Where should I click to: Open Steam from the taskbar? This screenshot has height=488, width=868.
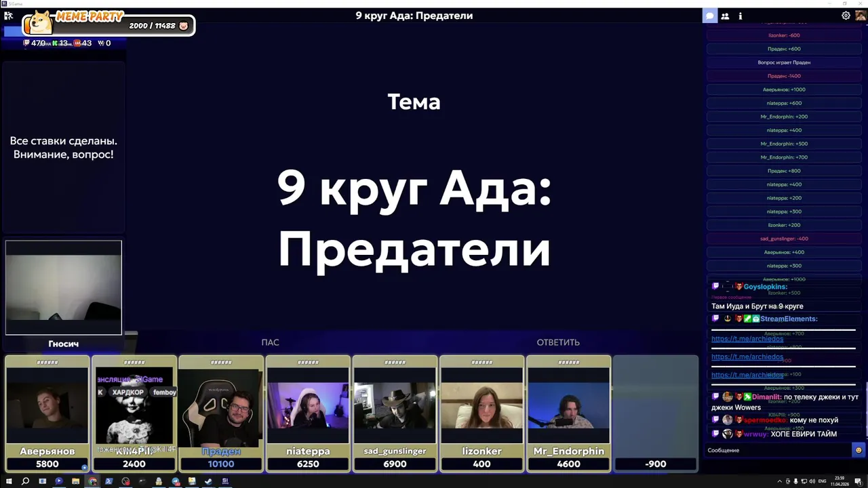click(208, 481)
